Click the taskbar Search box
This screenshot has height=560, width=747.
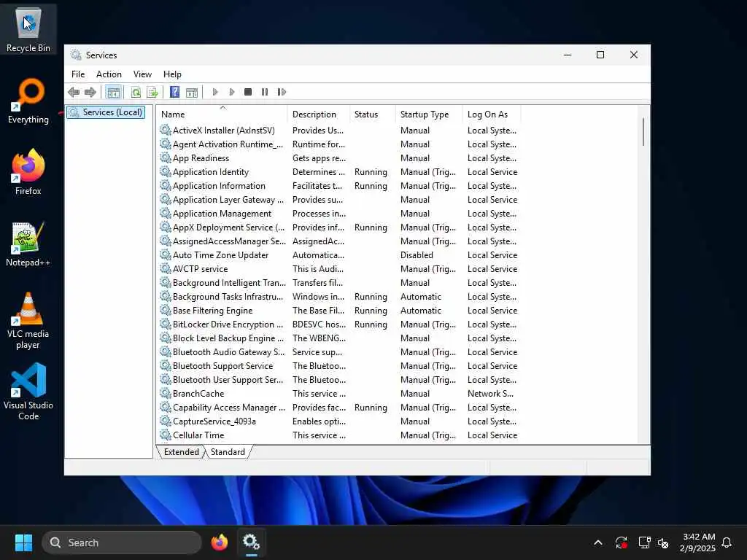coord(122,542)
